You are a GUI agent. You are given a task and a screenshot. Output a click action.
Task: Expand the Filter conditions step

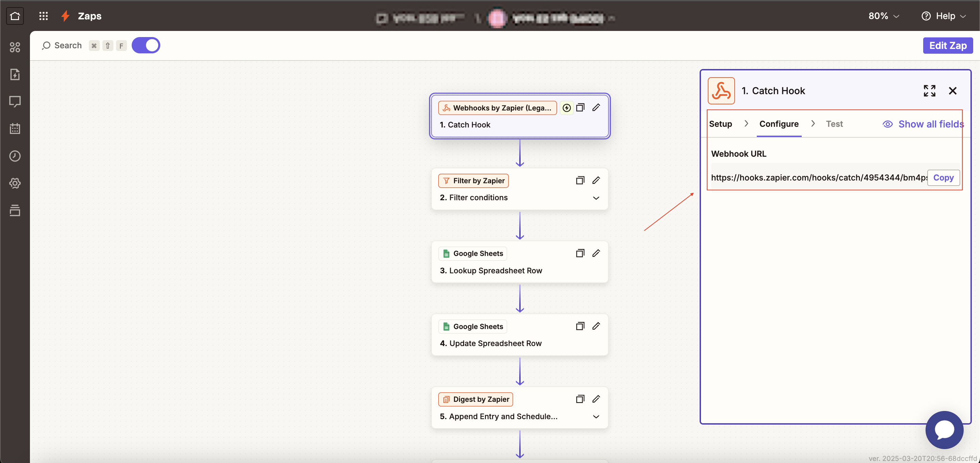click(x=596, y=198)
